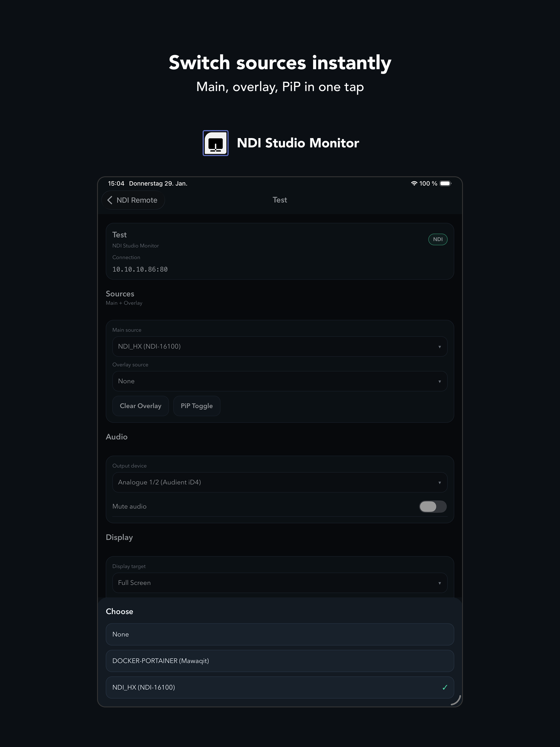
Task: Choose NDI_HX (NDI-16100) in list
Action: [x=280, y=688]
